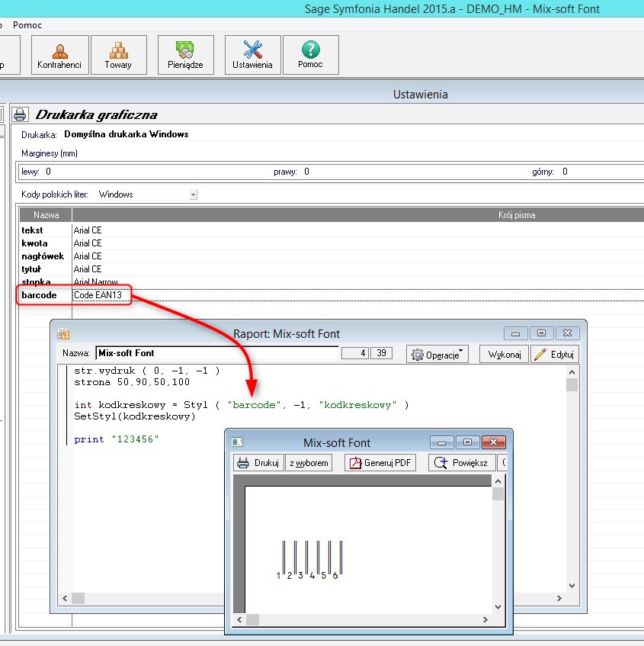Image resolution: width=644 pixels, height=646 pixels.
Task: Click the Nazwa field containing Mix-soft Font
Action: click(217, 353)
